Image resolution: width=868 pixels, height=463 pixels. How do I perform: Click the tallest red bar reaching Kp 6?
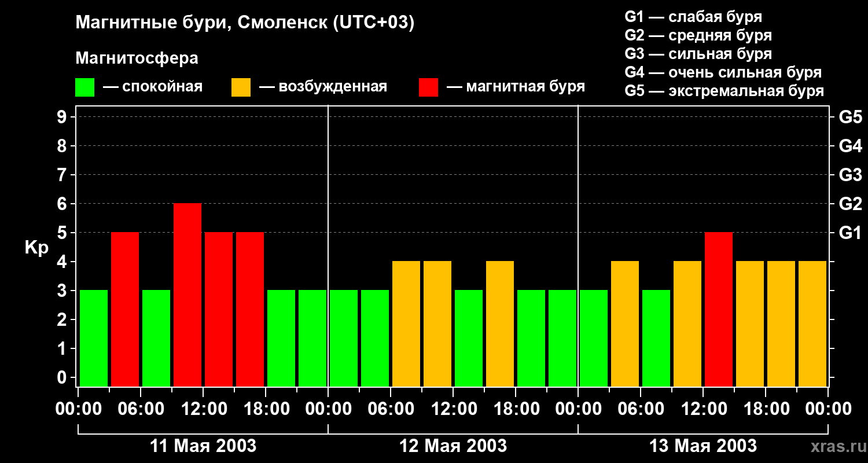point(187,295)
